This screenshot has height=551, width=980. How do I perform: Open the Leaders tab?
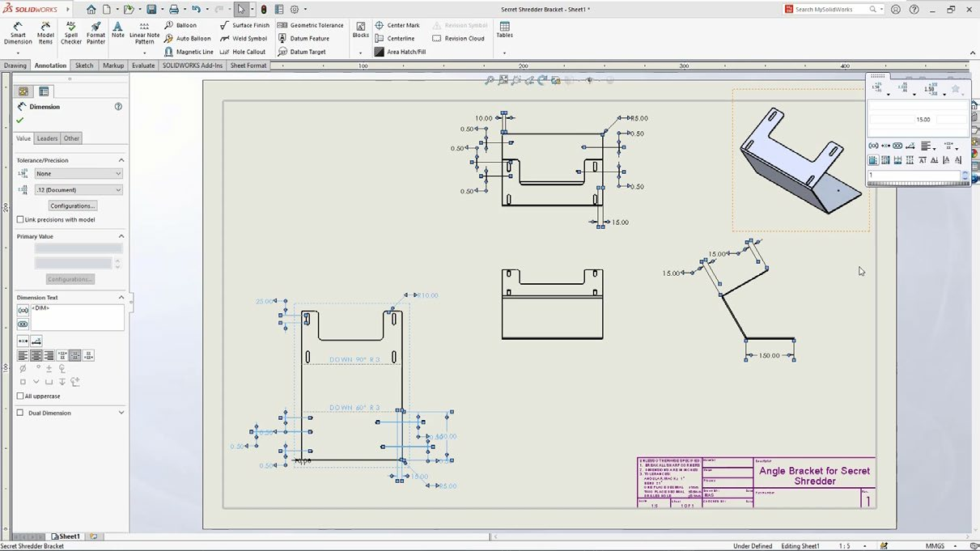pyautogui.click(x=47, y=138)
